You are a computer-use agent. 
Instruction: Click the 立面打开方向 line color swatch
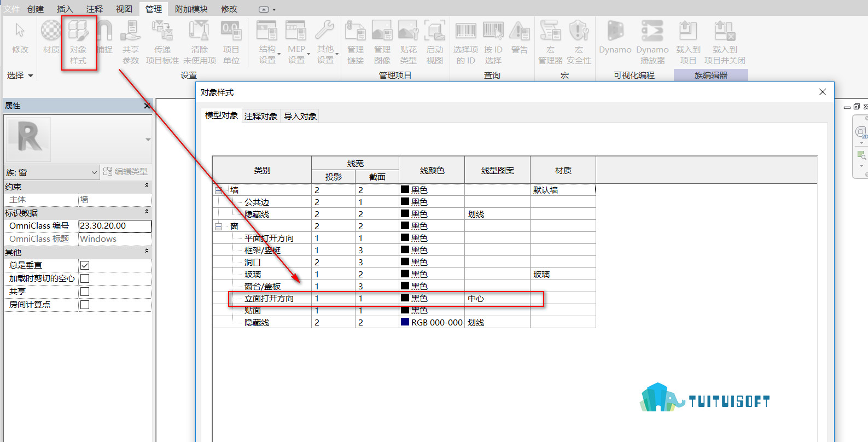[x=405, y=298]
